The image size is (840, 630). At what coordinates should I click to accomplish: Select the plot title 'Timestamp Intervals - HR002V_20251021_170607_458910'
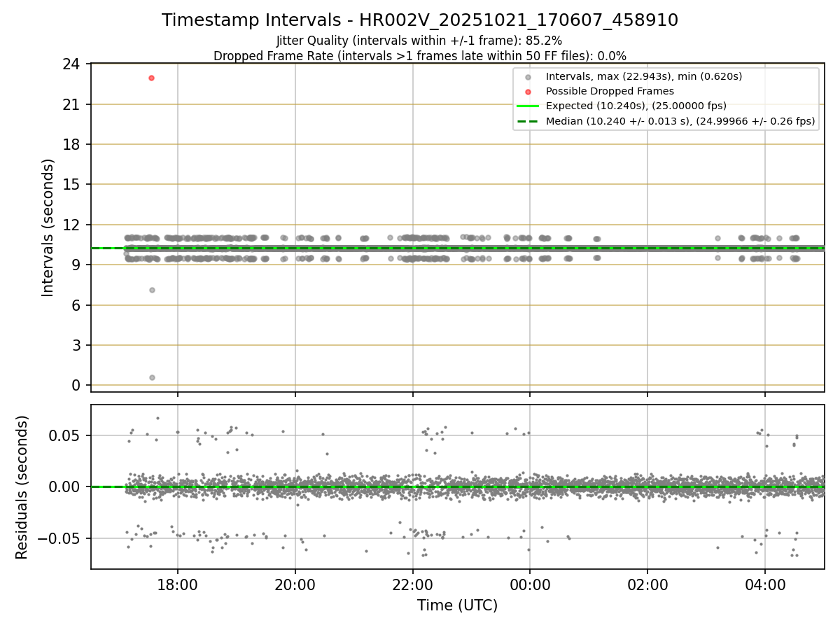pyautogui.click(x=420, y=20)
